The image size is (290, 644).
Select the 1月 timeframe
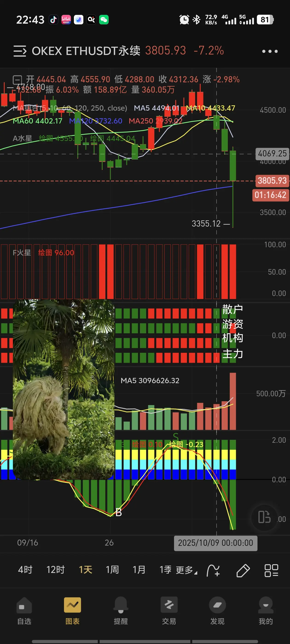point(139,570)
